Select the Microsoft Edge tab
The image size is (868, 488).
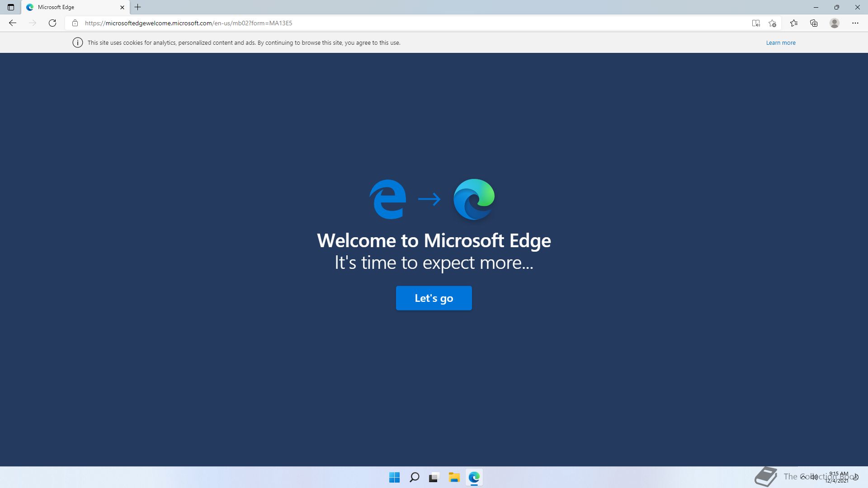tap(68, 7)
